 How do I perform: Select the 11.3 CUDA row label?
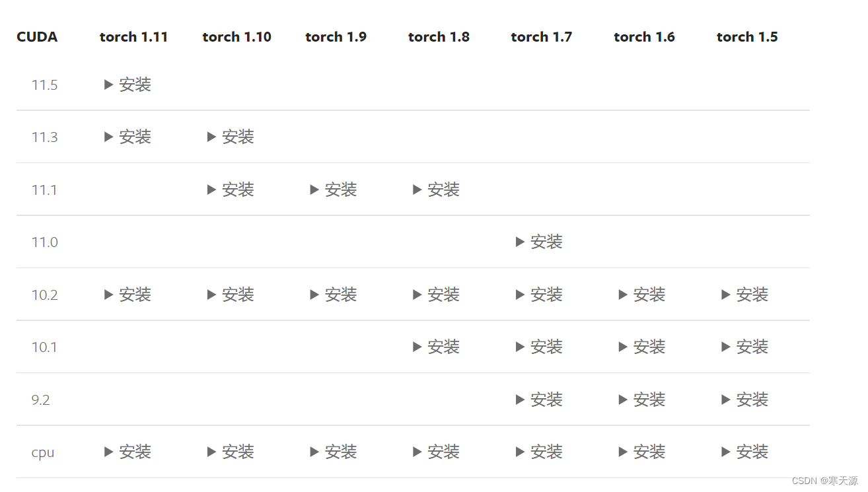click(x=44, y=137)
